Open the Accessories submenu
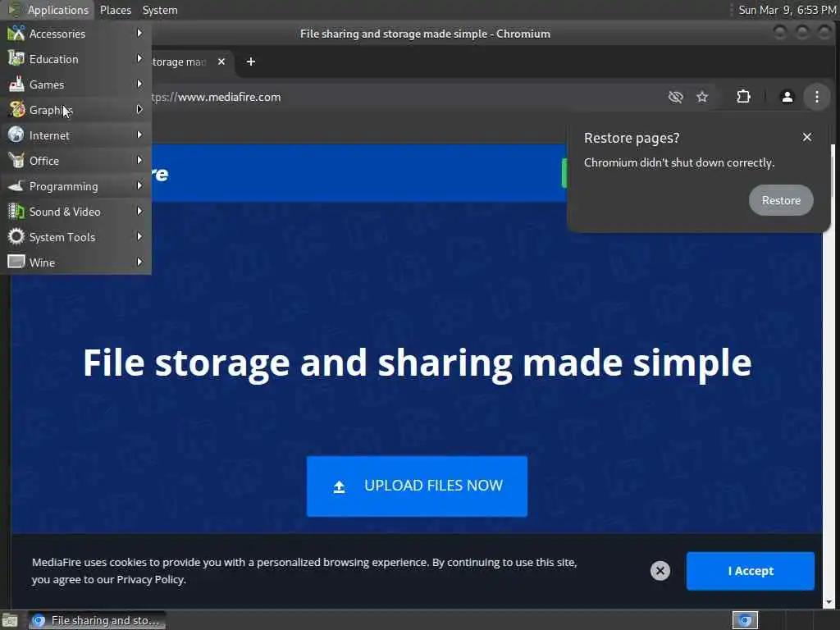840x630 pixels. click(x=75, y=34)
